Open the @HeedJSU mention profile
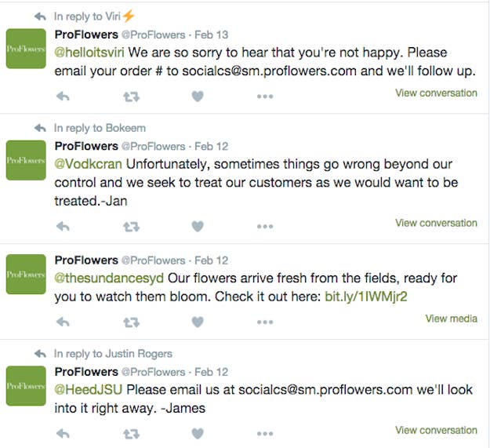This screenshot has height=448, width=490. (x=88, y=389)
